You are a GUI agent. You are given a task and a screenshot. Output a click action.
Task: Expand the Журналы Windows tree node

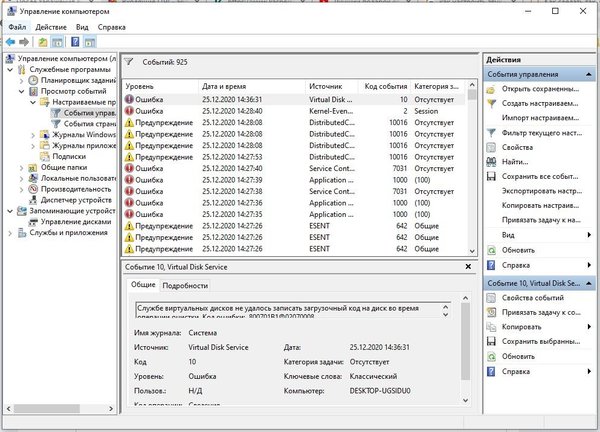[x=33, y=135]
